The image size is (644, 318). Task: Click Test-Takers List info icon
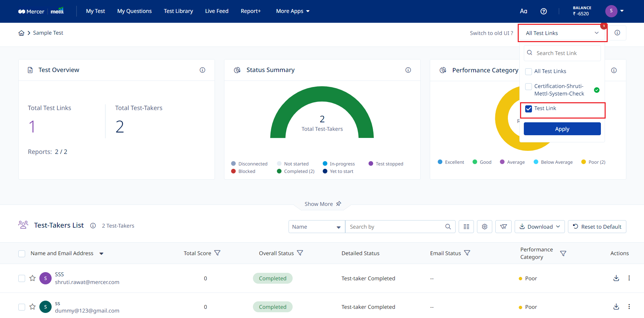93,226
